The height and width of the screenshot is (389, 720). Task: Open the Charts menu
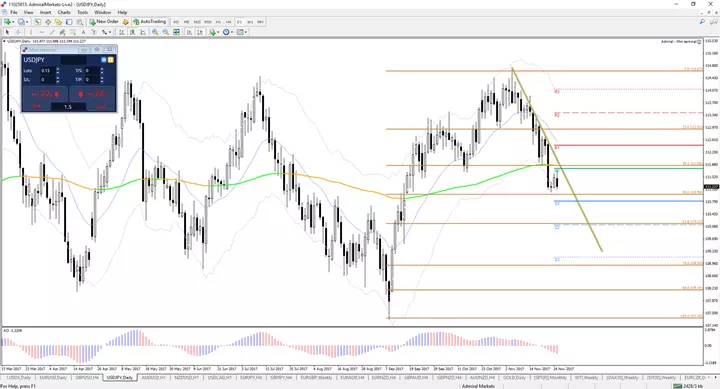(64, 12)
